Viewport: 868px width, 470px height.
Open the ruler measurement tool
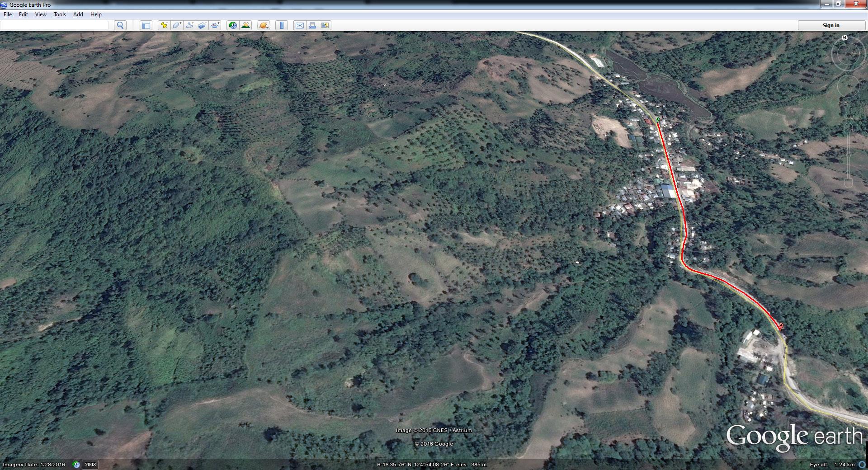282,25
